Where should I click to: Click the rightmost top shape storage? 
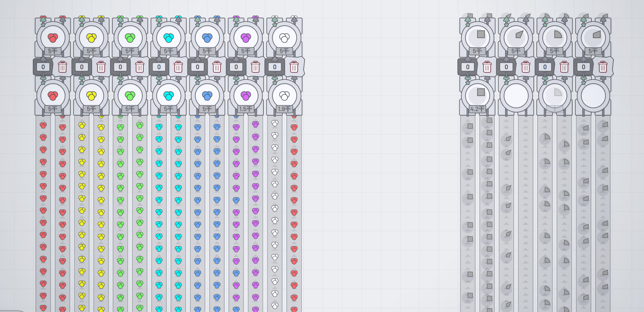(593, 38)
